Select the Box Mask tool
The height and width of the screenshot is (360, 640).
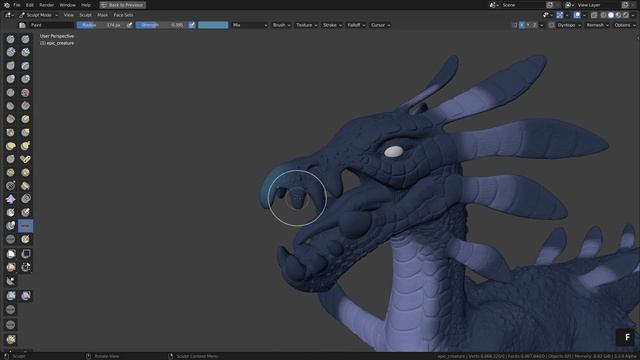tap(11, 254)
